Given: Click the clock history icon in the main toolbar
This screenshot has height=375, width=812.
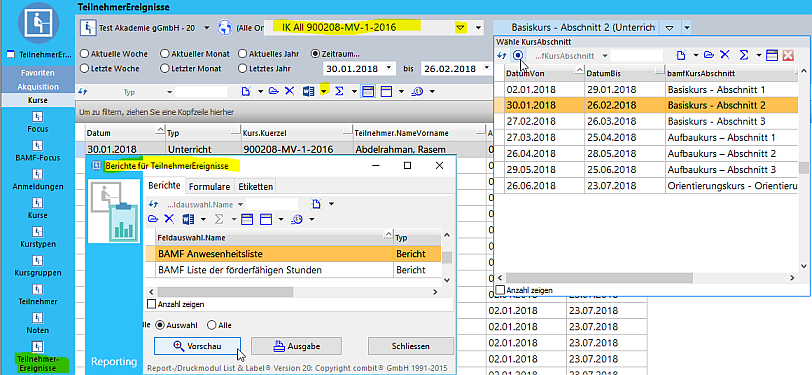Looking at the screenshot, I should (417, 92).
